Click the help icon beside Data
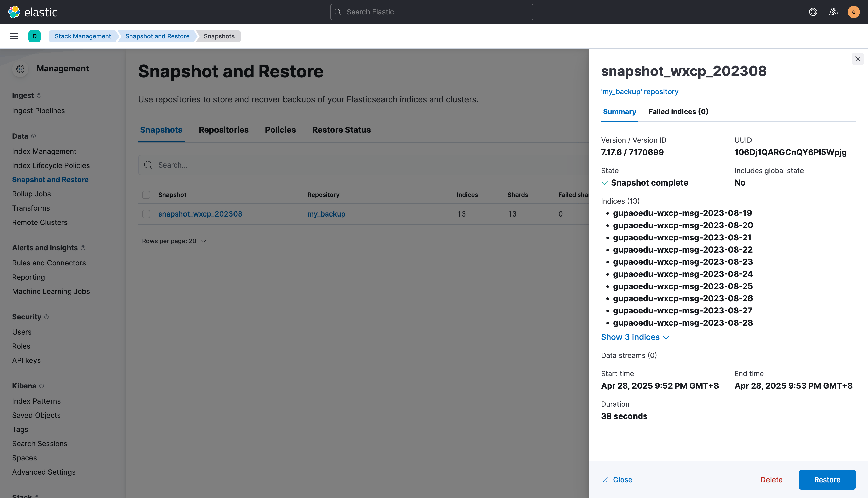 [x=34, y=136]
